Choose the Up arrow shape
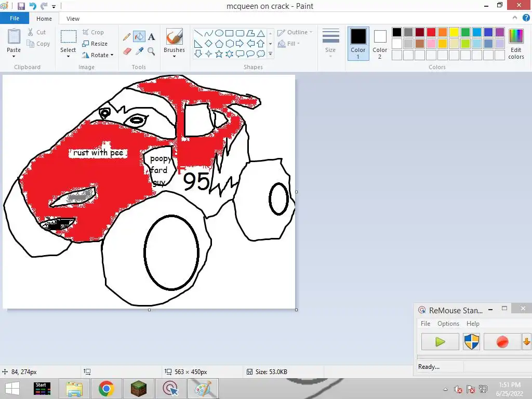 pos(261,44)
